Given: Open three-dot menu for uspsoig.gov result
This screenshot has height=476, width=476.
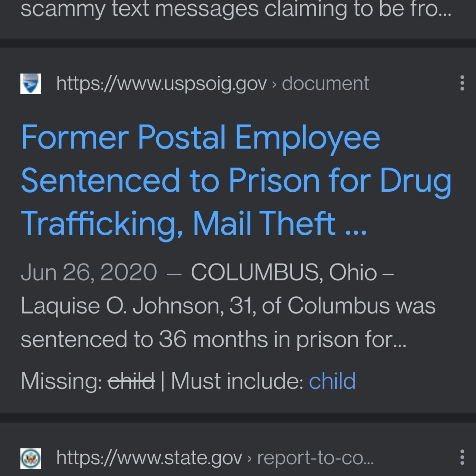Looking at the screenshot, I should click(462, 83).
